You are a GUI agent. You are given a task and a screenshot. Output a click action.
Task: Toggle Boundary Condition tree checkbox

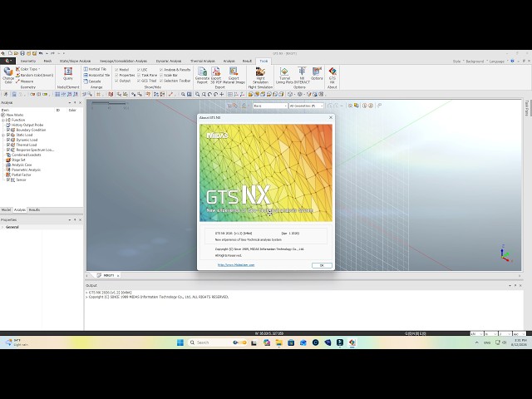coord(8,130)
